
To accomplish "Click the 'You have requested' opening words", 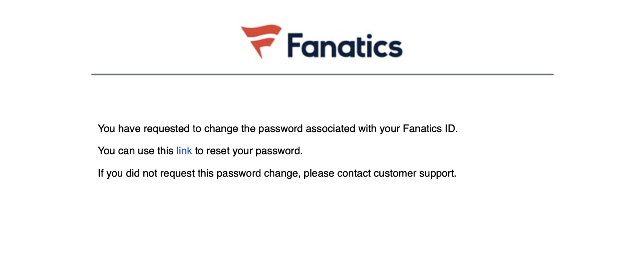I will pyautogui.click(x=144, y=129).
